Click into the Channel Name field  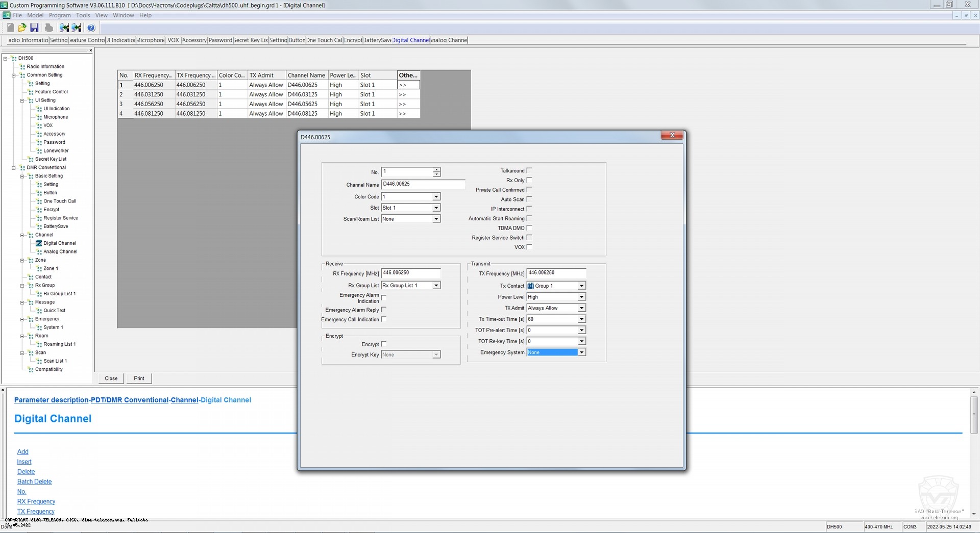[423, 185]
